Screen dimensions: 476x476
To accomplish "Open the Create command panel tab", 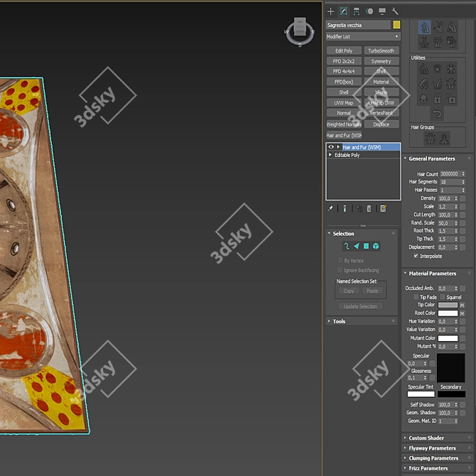I will tap(330, 11).
